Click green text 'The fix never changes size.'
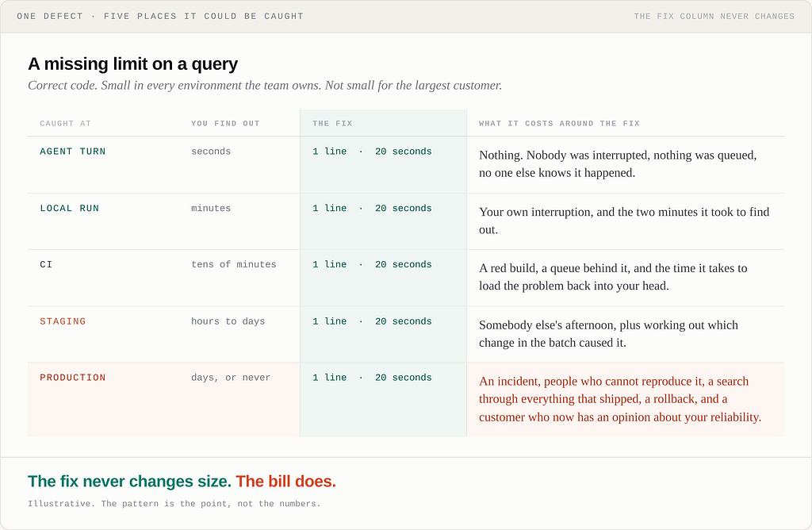The image size is (812, 530). tap(129, 482)
